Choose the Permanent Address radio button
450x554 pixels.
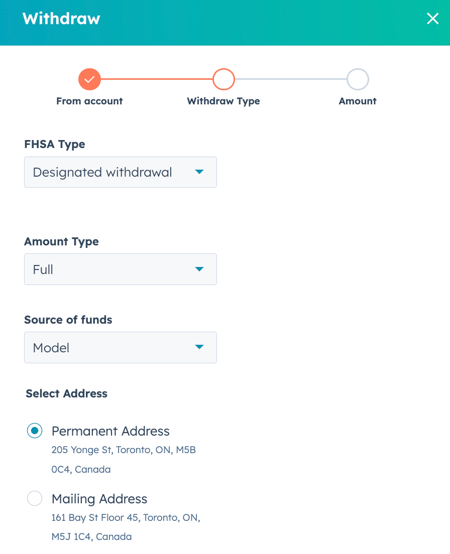(x=35, y=431)
